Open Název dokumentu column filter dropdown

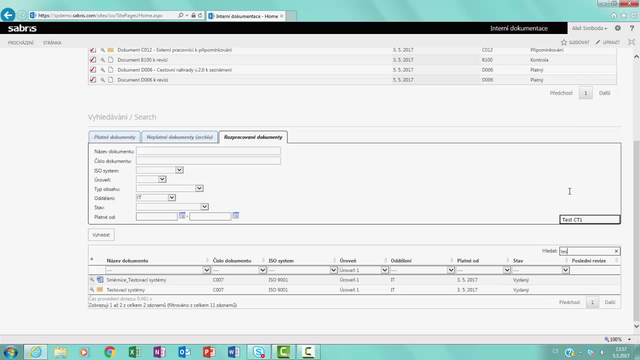[207, 270]
